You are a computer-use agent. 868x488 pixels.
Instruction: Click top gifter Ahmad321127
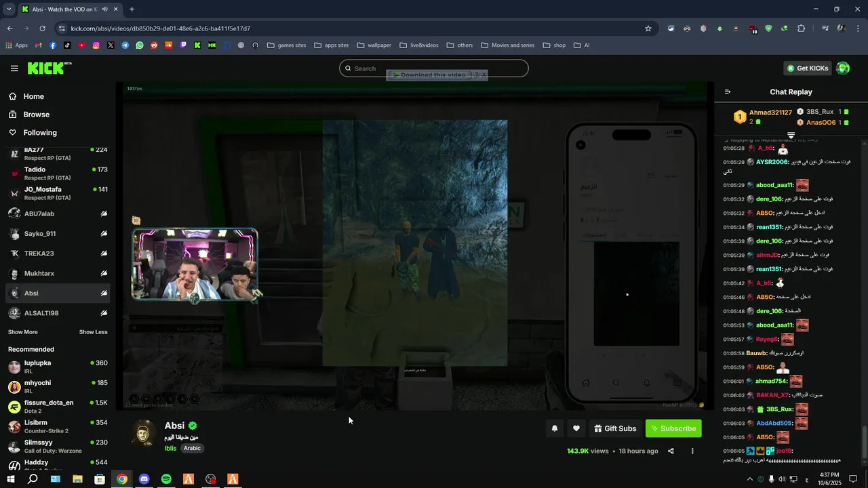tap(770, 113)
